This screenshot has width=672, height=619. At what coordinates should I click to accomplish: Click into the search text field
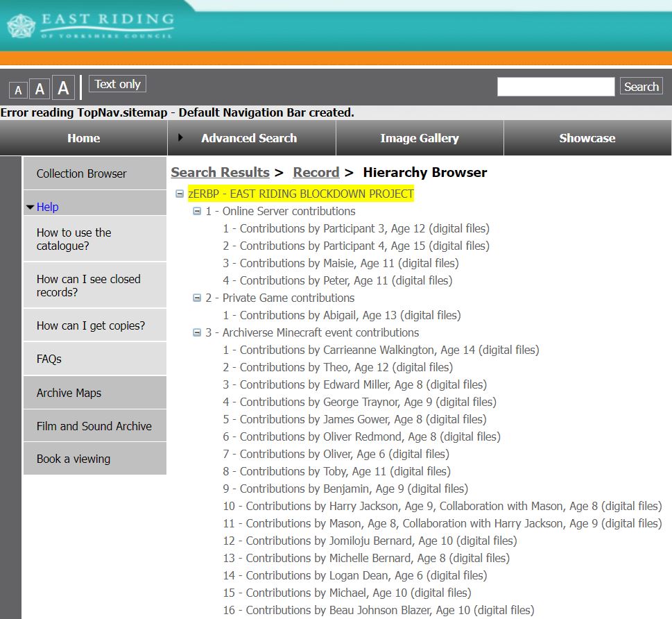click(555, 87)
